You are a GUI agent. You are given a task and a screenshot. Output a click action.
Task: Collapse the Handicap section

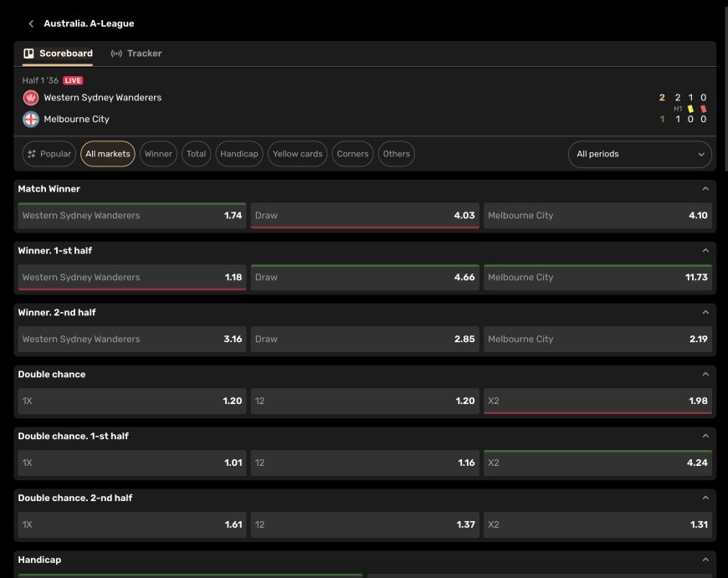coord(705,560)
